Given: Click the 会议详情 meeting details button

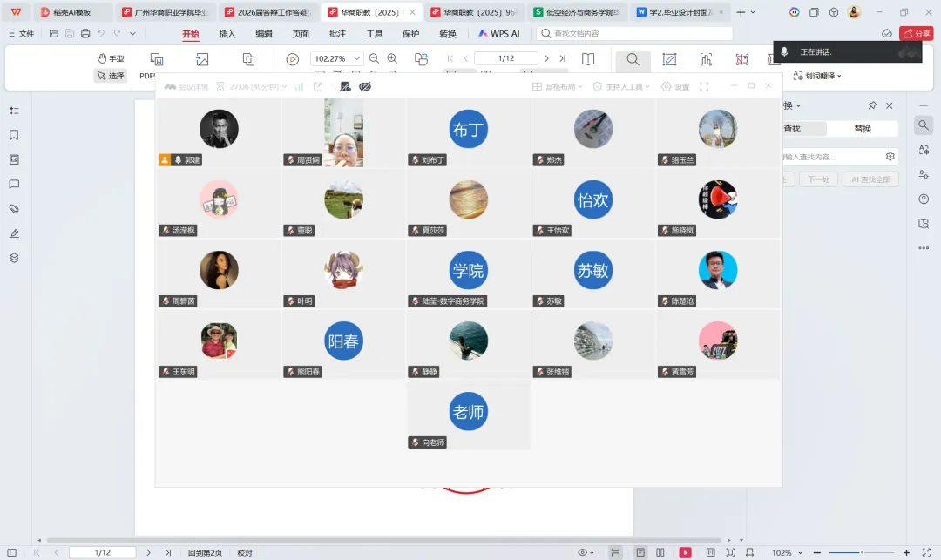Looking at the screenshot, I should pos(186,87).
